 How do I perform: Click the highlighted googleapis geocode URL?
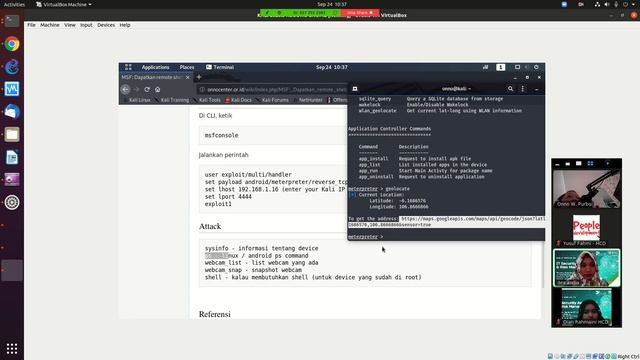(x=447, y=222)
